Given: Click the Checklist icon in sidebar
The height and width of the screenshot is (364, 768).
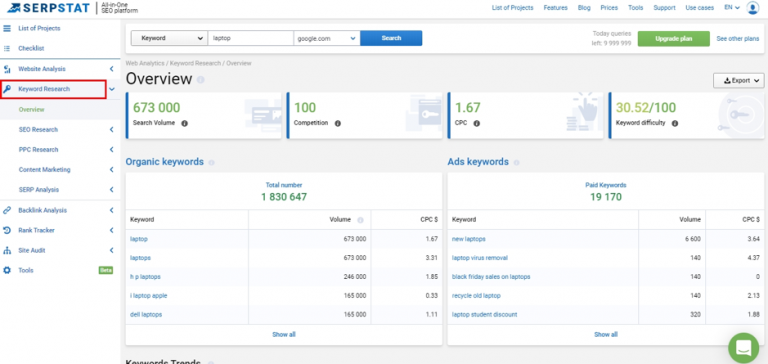Looking at the screenshot, I should pyautogui.click(x=7, y=49).
